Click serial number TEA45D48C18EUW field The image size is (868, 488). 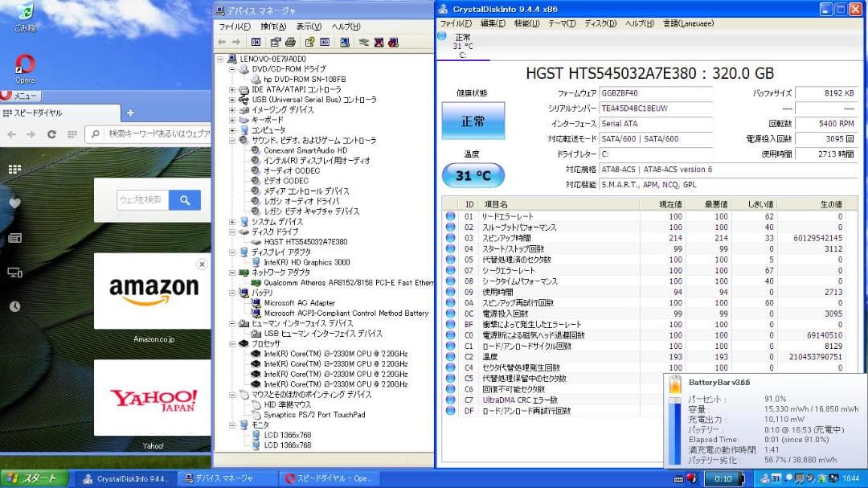(x=656, y=109)
